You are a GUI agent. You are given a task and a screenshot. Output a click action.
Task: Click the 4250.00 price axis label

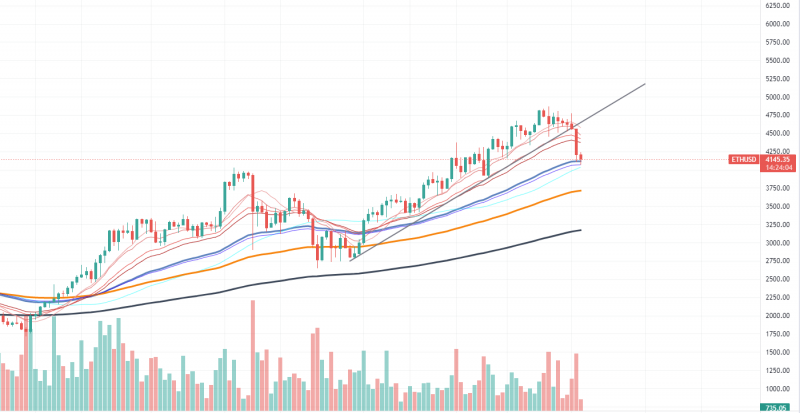pyautogui.click(x=777, y=152)
